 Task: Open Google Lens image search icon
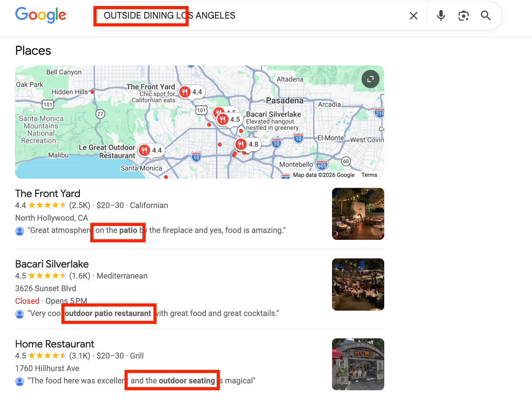point(463,15)
